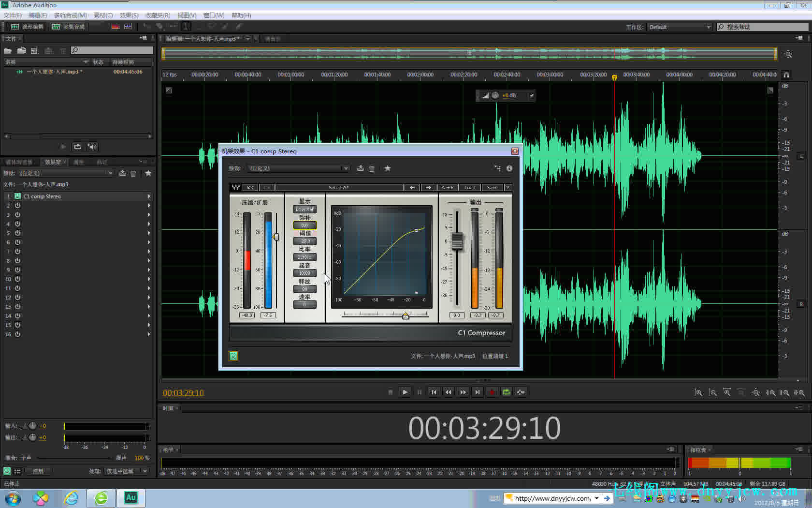The image size is (812, 508).
Task: Toggle power for effect slot 9
Action: coord(17,269)
